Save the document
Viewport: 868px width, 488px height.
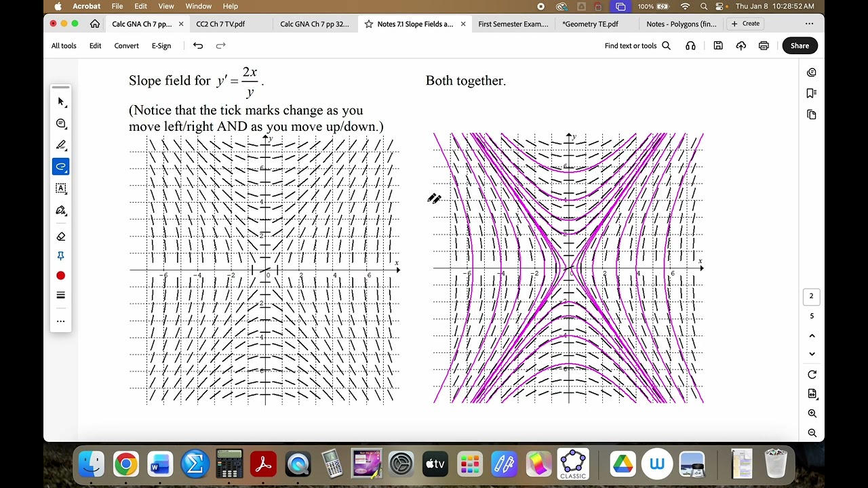(x=718, y=45)
